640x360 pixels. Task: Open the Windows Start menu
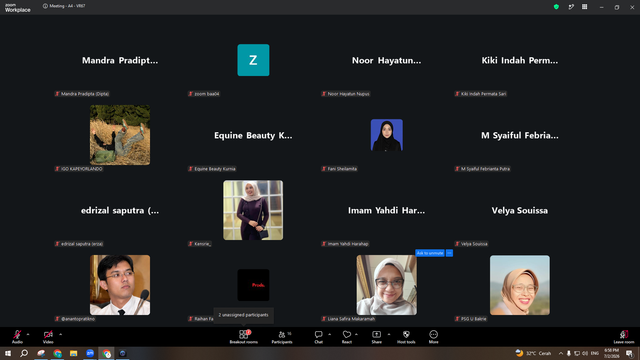8,353
